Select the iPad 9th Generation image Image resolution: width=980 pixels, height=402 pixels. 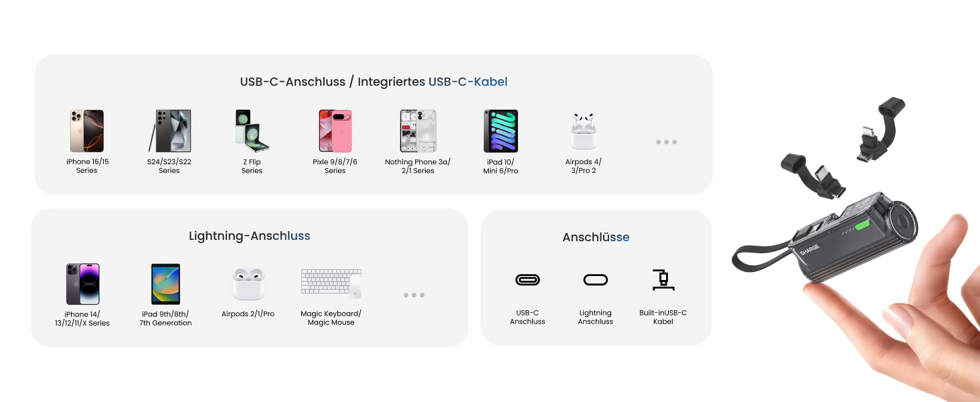pos(165,284)
